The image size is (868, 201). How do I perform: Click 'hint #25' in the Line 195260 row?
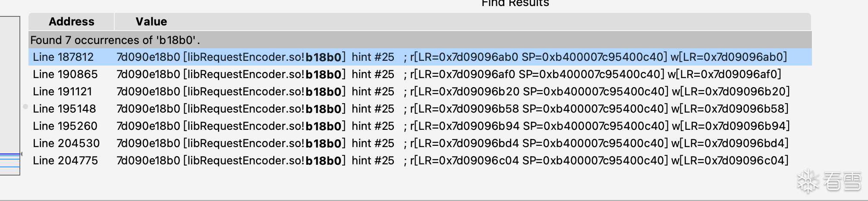click(373, 126)
